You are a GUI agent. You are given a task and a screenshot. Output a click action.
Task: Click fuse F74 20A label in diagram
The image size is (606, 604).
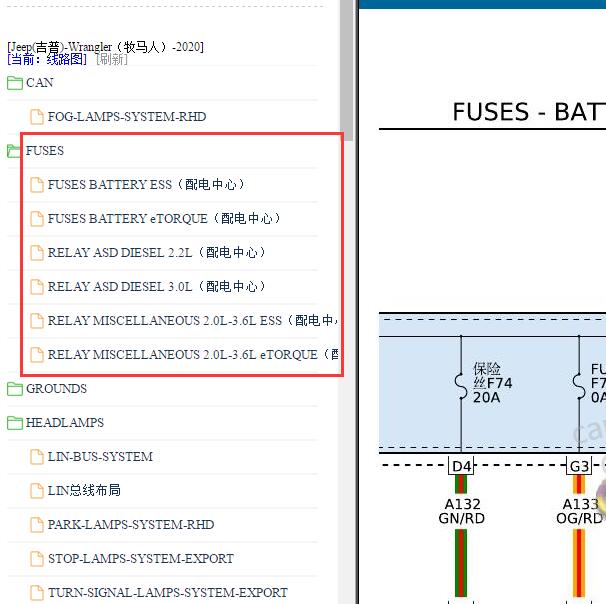point(492,383)
